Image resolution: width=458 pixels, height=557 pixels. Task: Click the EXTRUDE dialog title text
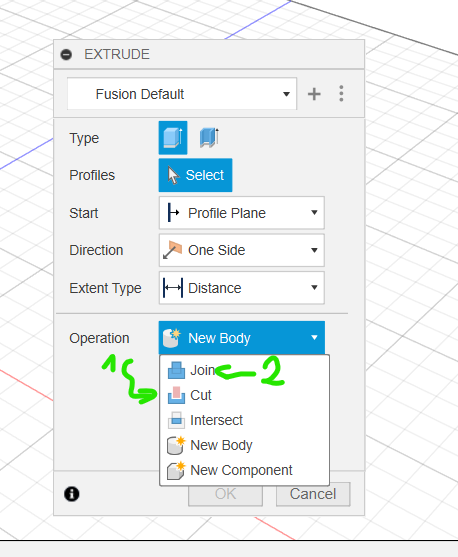(117, 54)
